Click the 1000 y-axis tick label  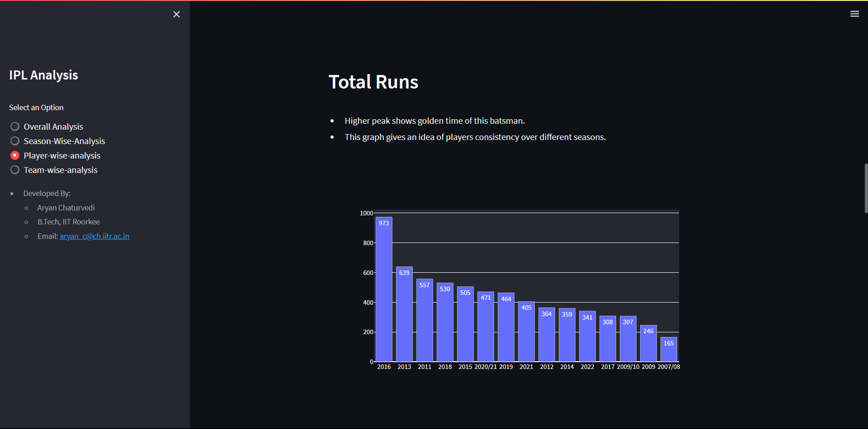tap(367, 213)
